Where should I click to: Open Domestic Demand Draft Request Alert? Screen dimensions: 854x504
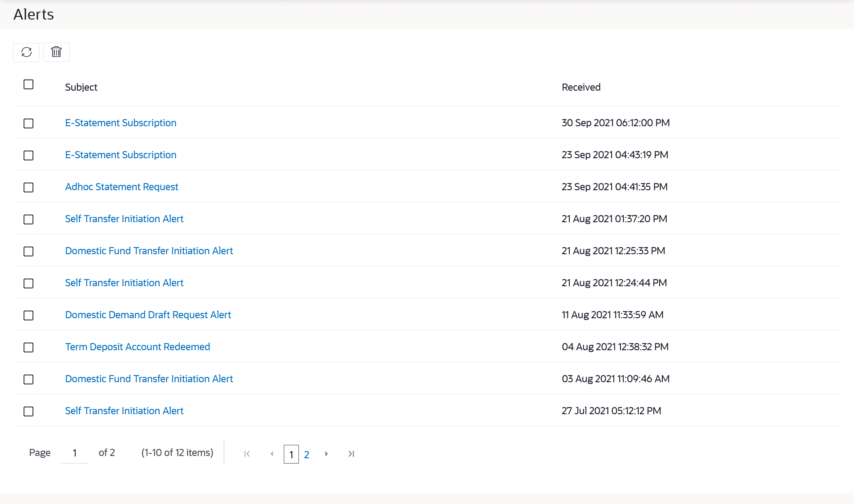pos(148,315)
